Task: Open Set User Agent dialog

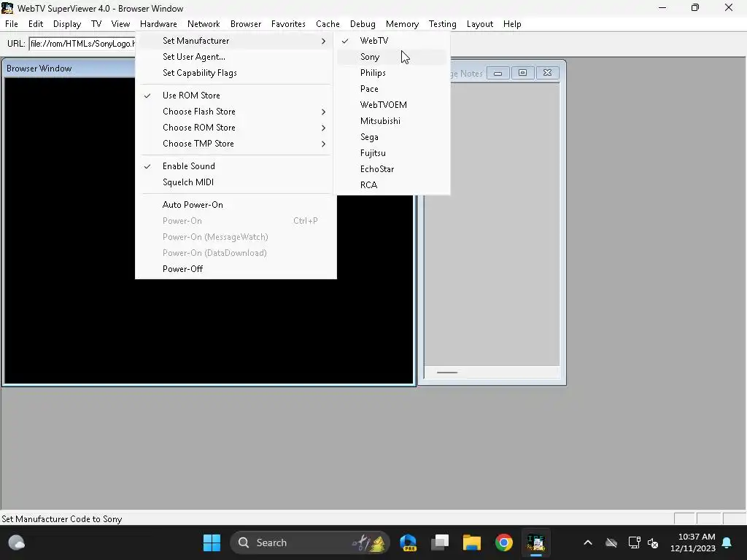Action: point(236,57)
